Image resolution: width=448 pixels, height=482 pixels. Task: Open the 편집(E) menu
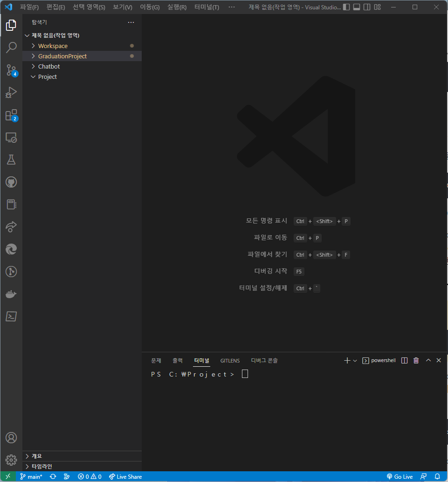click(x=55, y=7)
